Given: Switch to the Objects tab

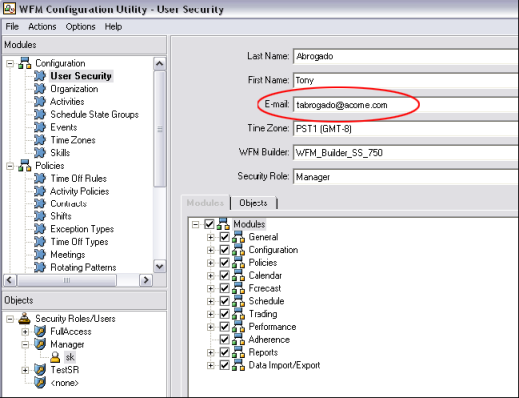Looking at the screenshot, I should click(x=253, y=203).
